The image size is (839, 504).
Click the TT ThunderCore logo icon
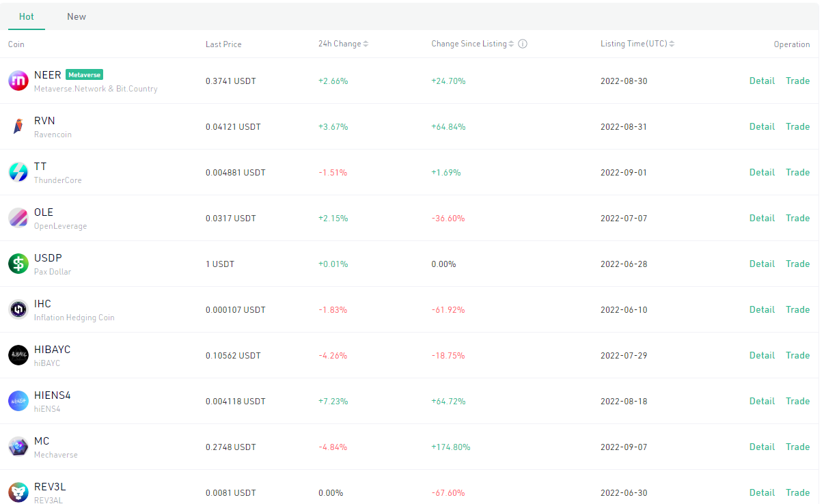pyautogui.click(x=18, y=172)
